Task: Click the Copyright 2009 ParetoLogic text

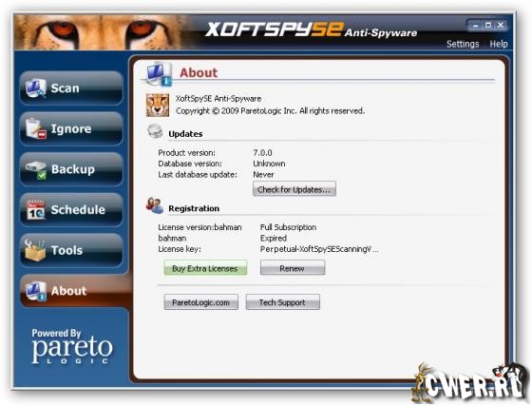Action: 270,110
